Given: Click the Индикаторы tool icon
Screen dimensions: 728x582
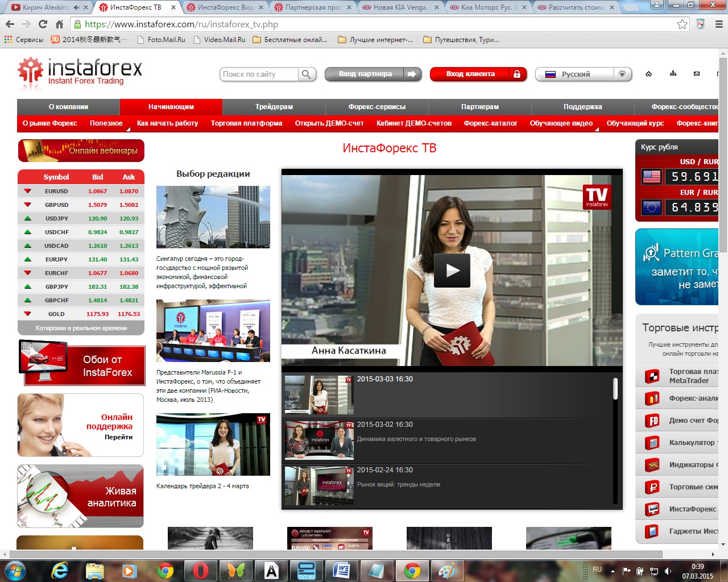Looking at the screenshot, I should tap(652, 465).
